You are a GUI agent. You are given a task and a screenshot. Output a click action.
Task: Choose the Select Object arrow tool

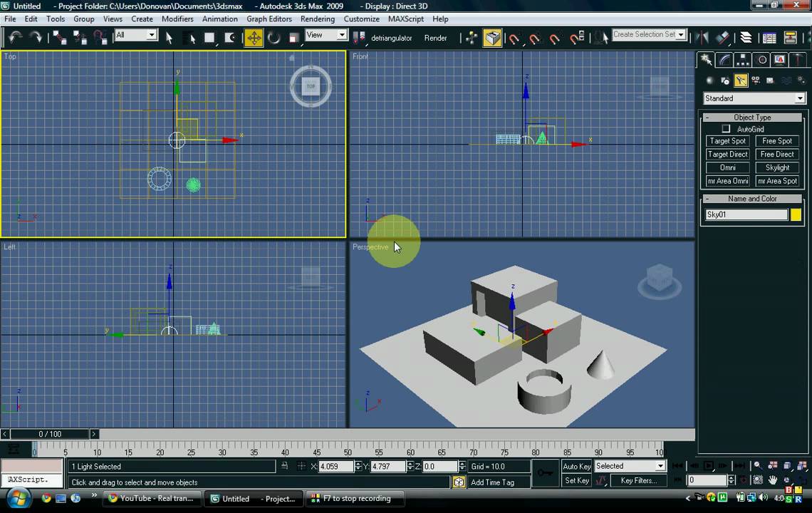pos(169,37)
